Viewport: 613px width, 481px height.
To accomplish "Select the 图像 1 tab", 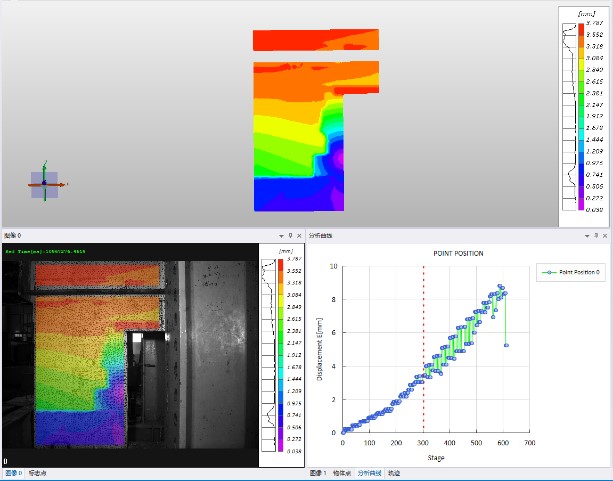I will 318,473.
